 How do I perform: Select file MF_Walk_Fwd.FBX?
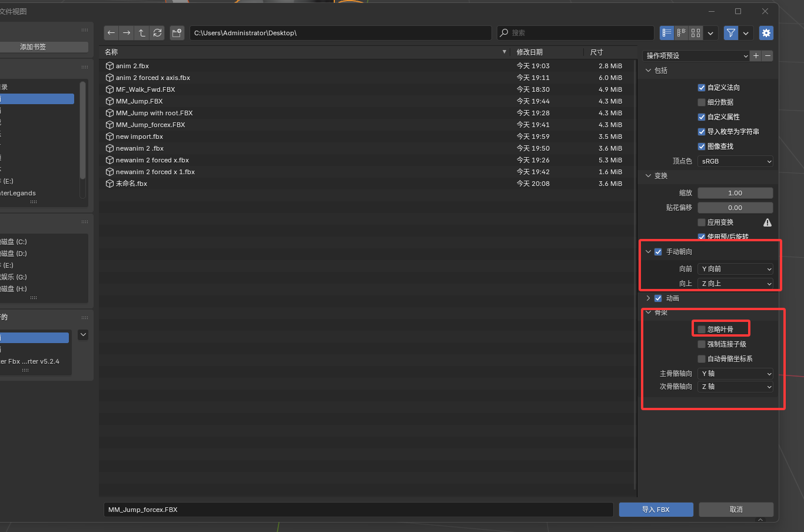[x=367, y=89]
